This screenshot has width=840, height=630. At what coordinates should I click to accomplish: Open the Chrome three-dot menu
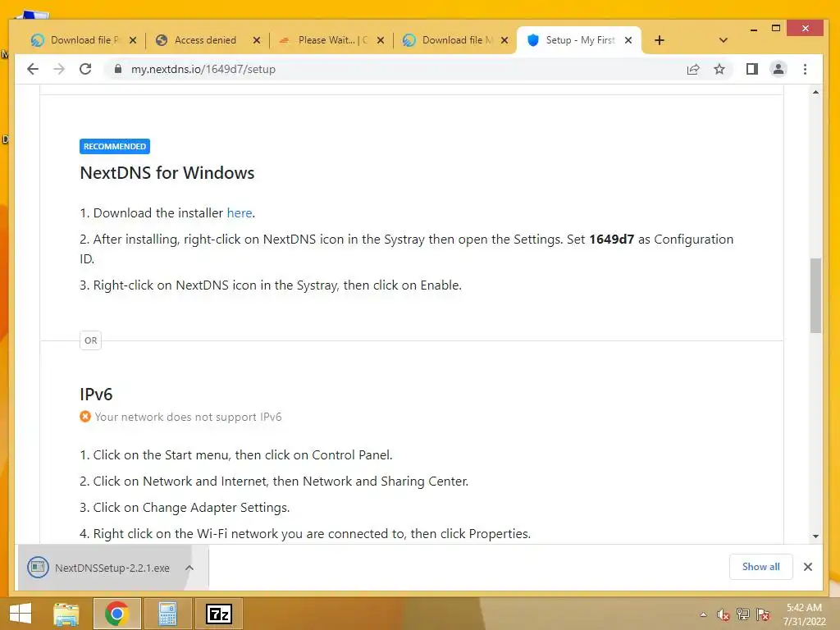(x=805, y=69)
